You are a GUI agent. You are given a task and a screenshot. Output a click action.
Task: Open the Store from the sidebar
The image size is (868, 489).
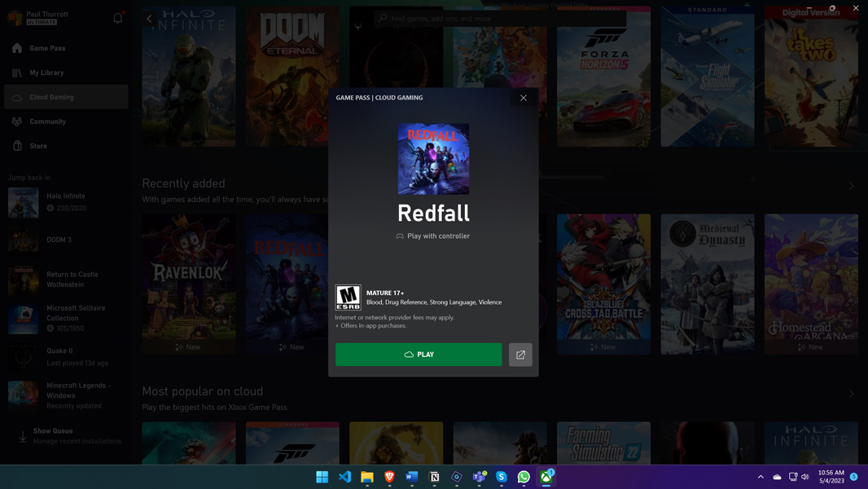click(17, 145)
